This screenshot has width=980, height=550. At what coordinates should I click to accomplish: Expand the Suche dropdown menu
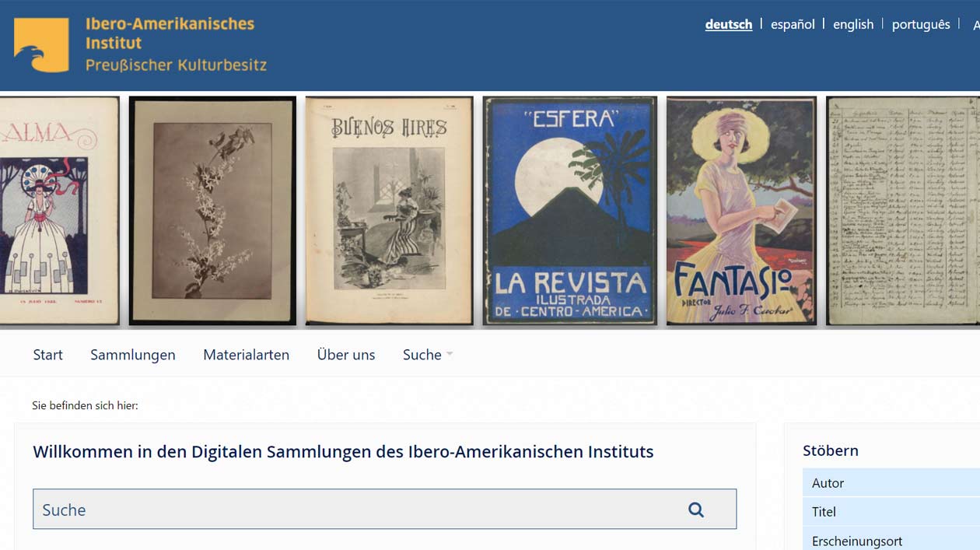coord(428,355)
